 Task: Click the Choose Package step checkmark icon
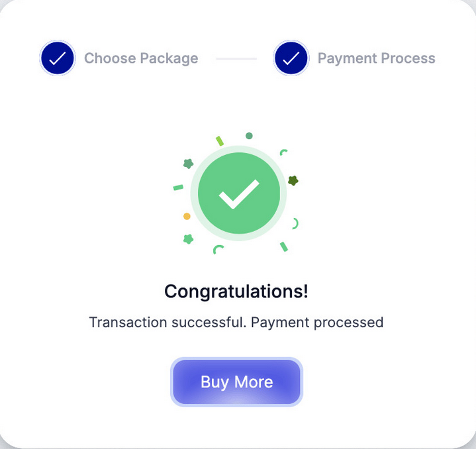pyautogui.click(x=58, y=58)
